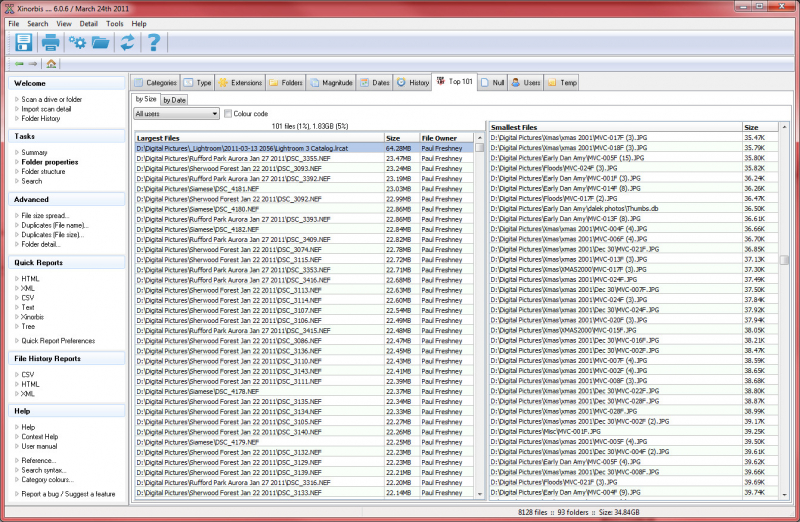Click the Print toolbar icon
This screenshot has height=522, width=800.
[50, 42]
